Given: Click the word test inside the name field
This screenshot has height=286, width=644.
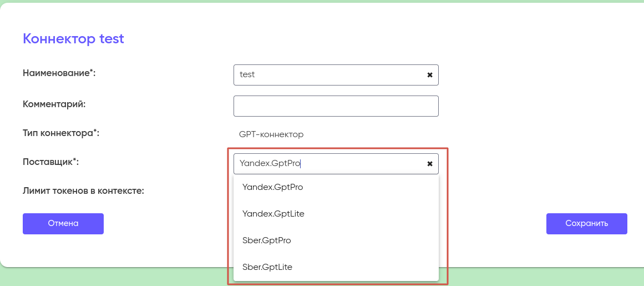Looking at the screenshot, I should pyautogui.click(x=247, y=74).
